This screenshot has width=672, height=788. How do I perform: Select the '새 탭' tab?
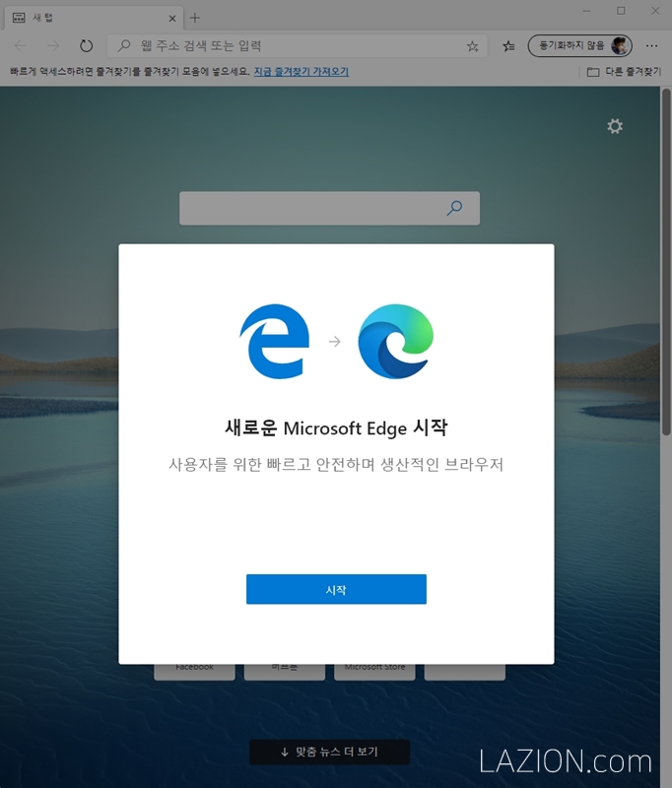coord(94,18)
